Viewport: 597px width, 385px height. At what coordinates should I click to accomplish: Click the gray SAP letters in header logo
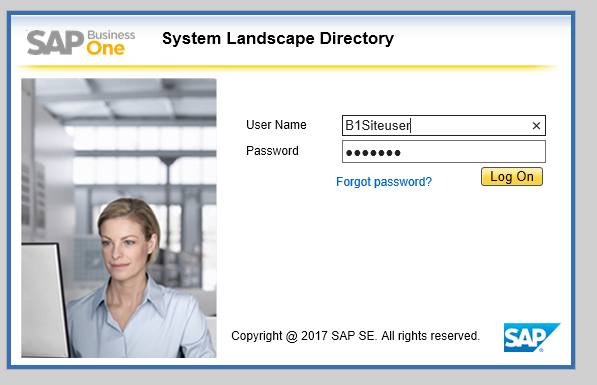55,43
